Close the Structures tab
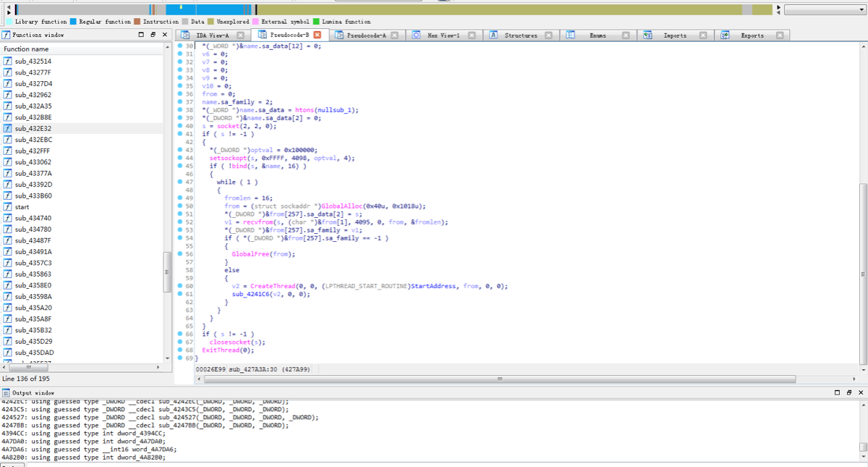The width and height of the screenshot is (868, 467). click(548, 35)
